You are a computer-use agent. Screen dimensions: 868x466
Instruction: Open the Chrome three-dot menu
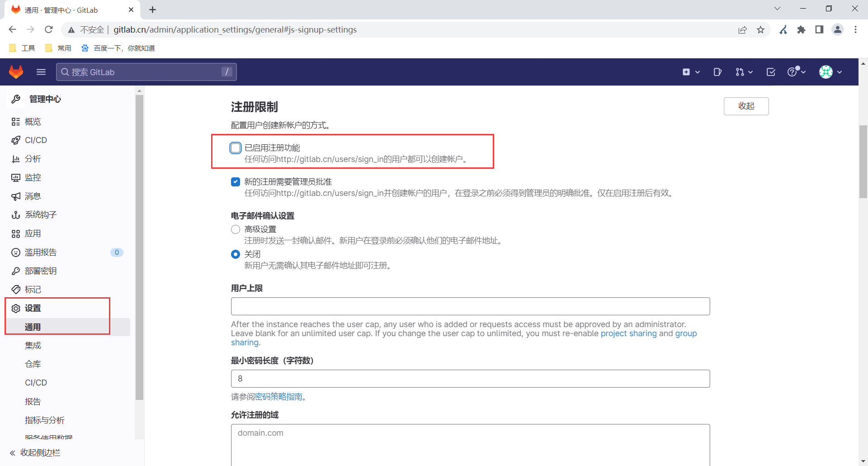point(855,30)
